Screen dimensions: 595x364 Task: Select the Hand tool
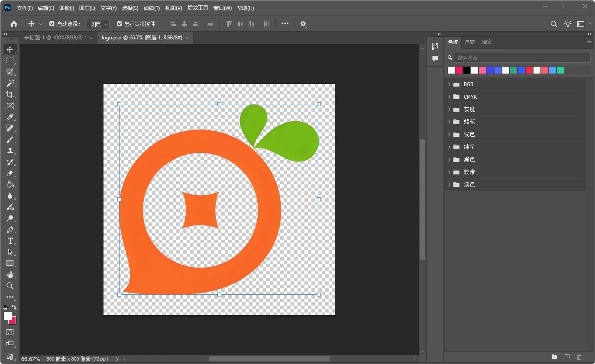[x=10, y=274]
